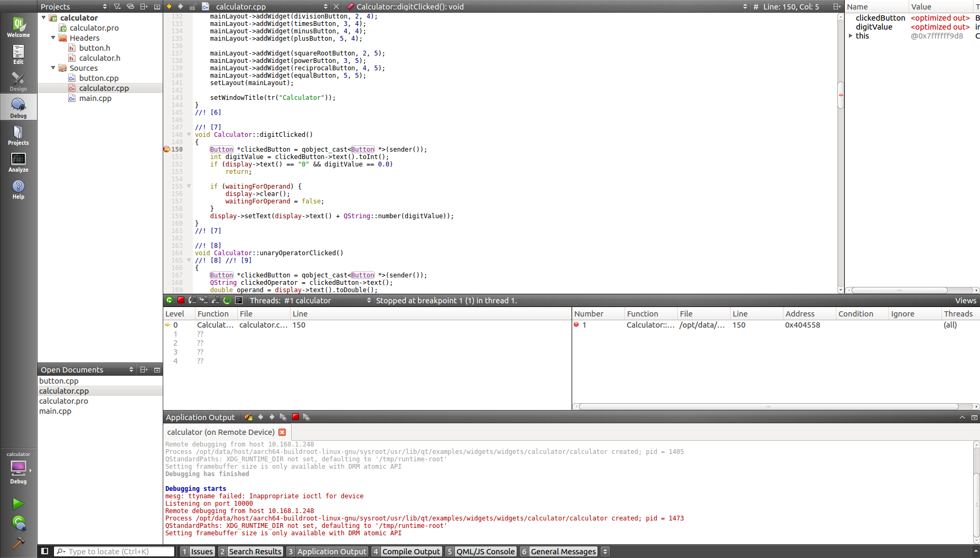The height and width of the screenshot is (558, 980).
Task: Clear the Application Output pane
Action: tap(249, 417)
